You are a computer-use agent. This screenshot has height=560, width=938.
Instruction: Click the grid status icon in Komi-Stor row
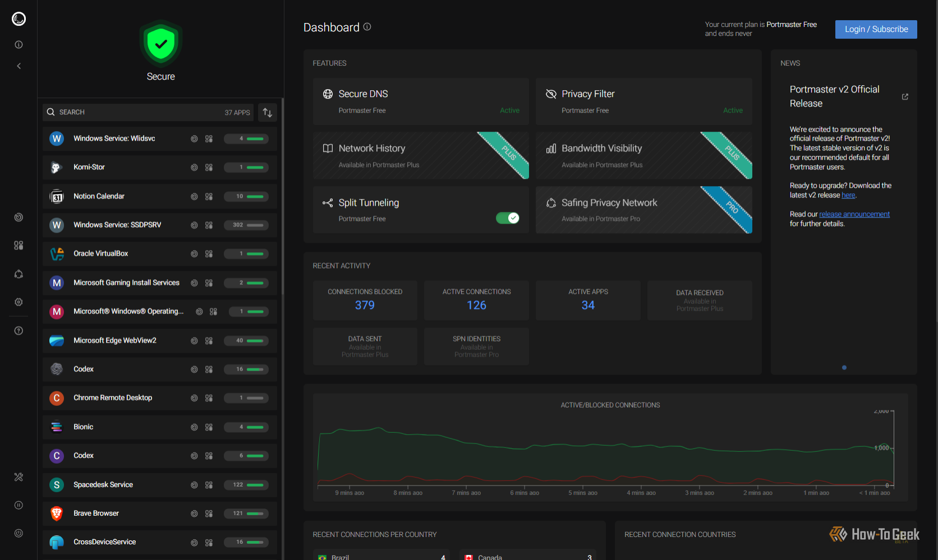tap(209, 168)
